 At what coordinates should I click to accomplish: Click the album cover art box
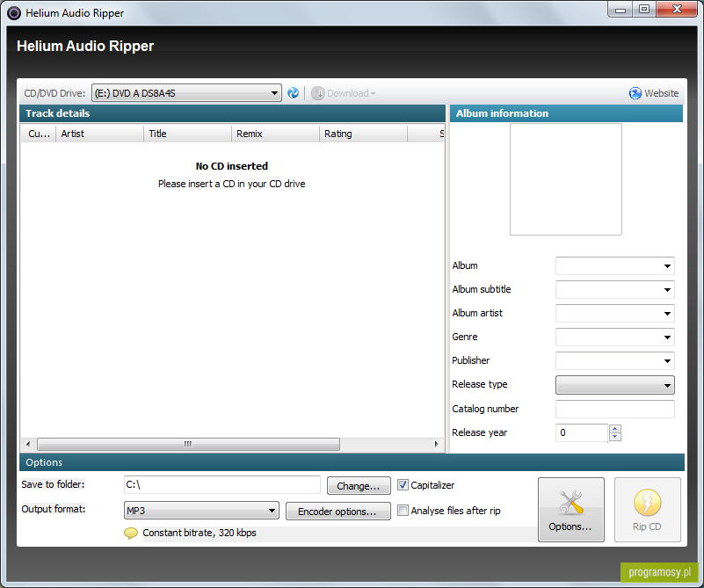[566, 179]
